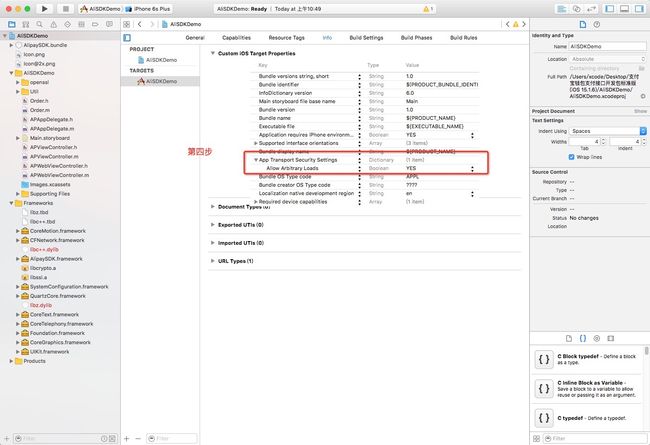The image size is (650, 445).
Task: Expand the URL Types section
Action: (213, 261)
